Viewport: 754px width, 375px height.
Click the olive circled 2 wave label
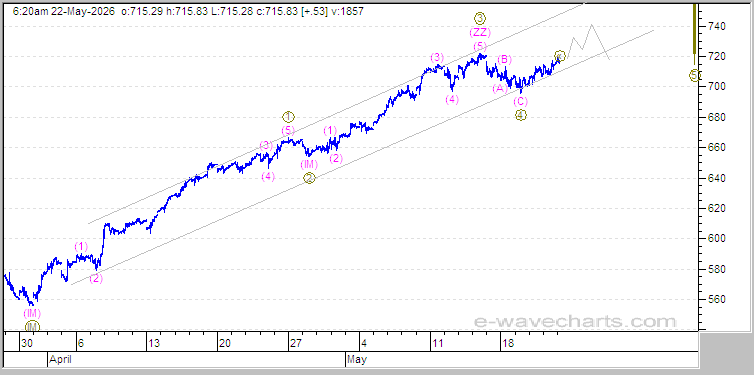click(x=310, y=178)
